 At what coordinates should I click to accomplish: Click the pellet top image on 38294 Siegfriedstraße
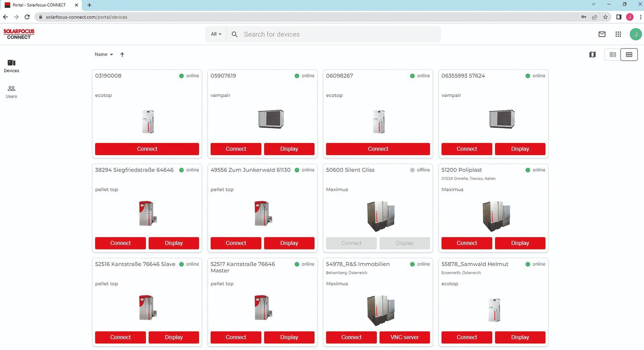(148, 213)
